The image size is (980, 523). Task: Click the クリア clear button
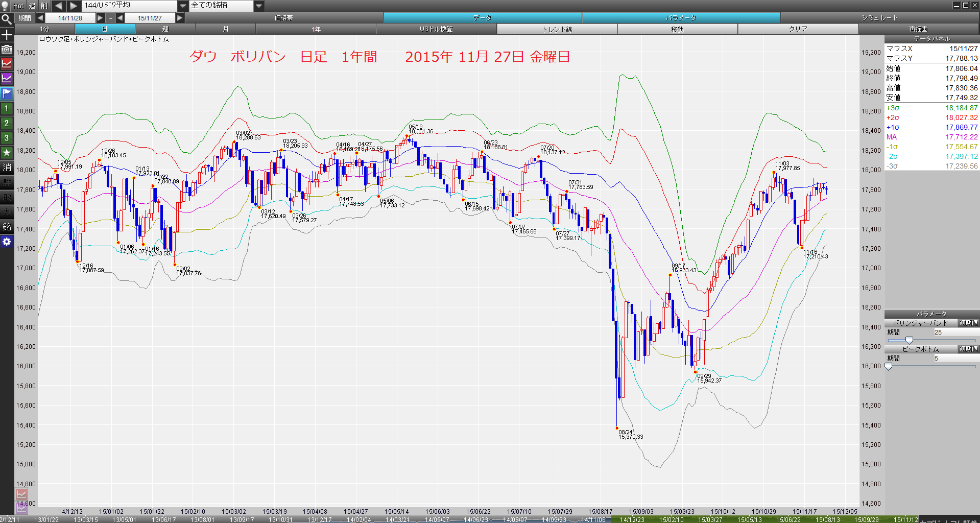pos(798,29)
